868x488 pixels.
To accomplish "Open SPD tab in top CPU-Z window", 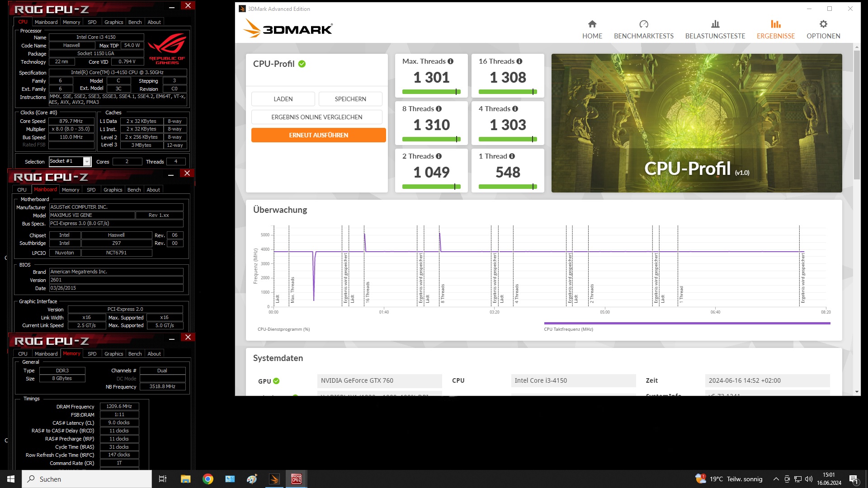I will pos(92,22).
